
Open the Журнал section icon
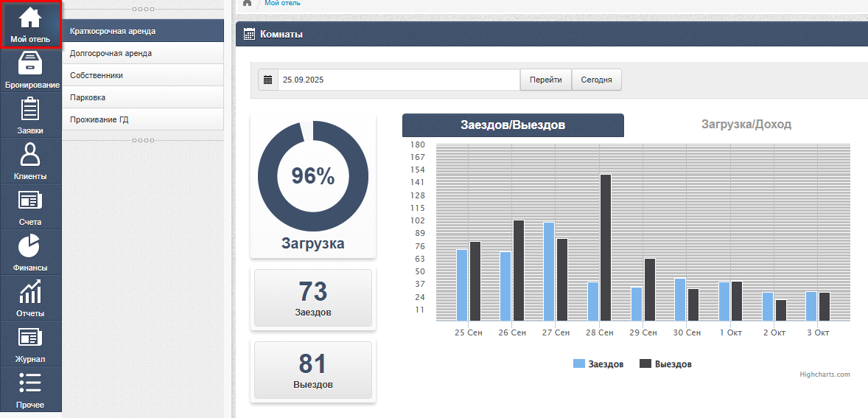tap(30, 338)
